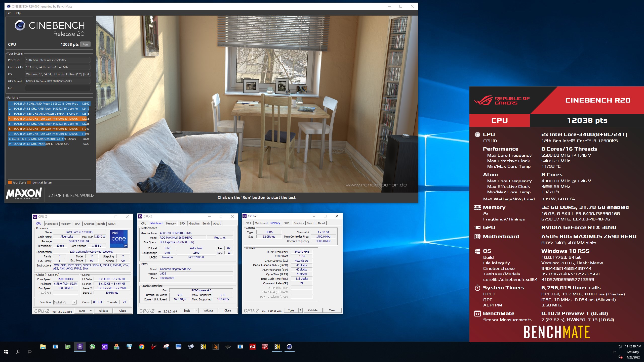The height and width of the screenshot is (362, 644).
Task: Open the dark memory chip icon in taskbar
Action: click(228, 347)
